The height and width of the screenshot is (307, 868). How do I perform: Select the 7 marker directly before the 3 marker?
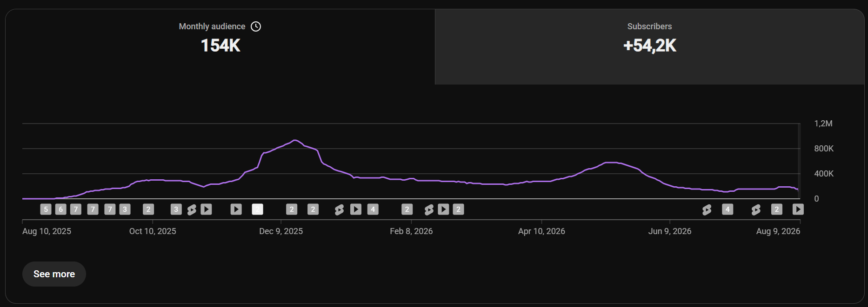point(110,209)
